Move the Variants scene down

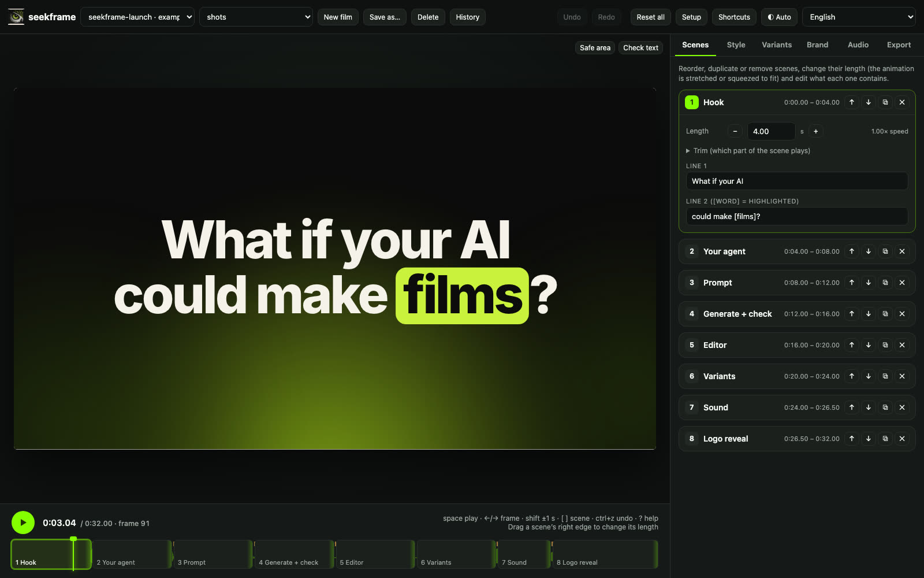869,376
